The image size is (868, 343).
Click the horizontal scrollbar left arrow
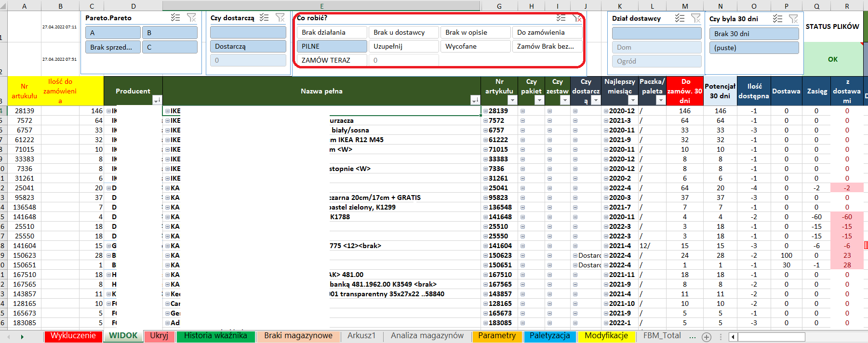(x=733, y=337)
